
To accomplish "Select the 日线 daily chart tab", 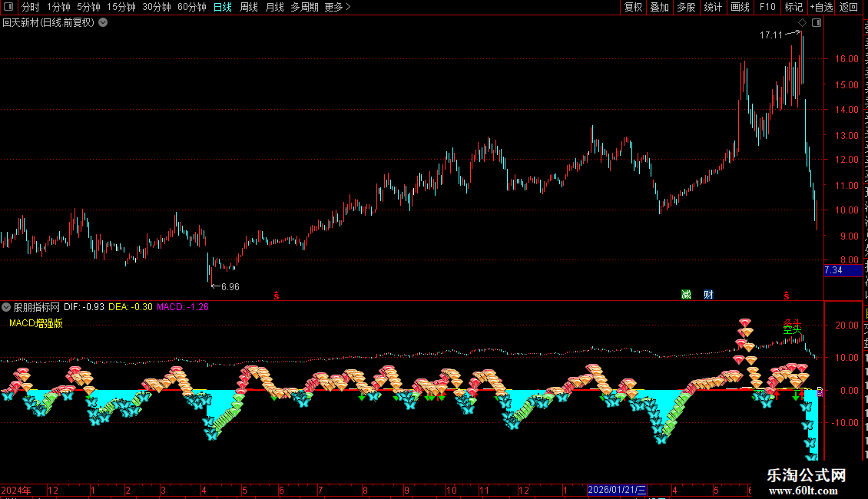I will (223, 7).
